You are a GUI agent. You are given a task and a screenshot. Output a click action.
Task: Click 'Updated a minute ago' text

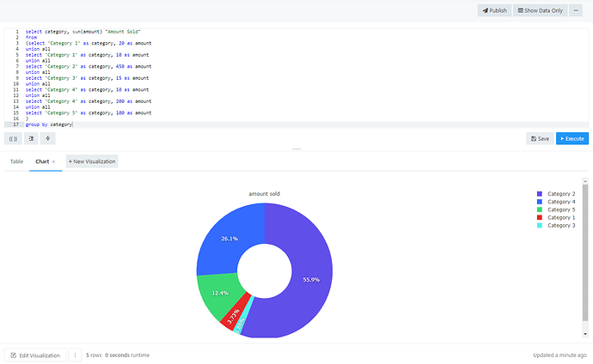(x=559, y=355)
